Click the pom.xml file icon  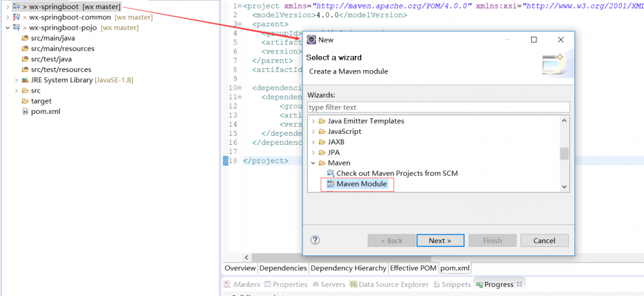(25, 112)
